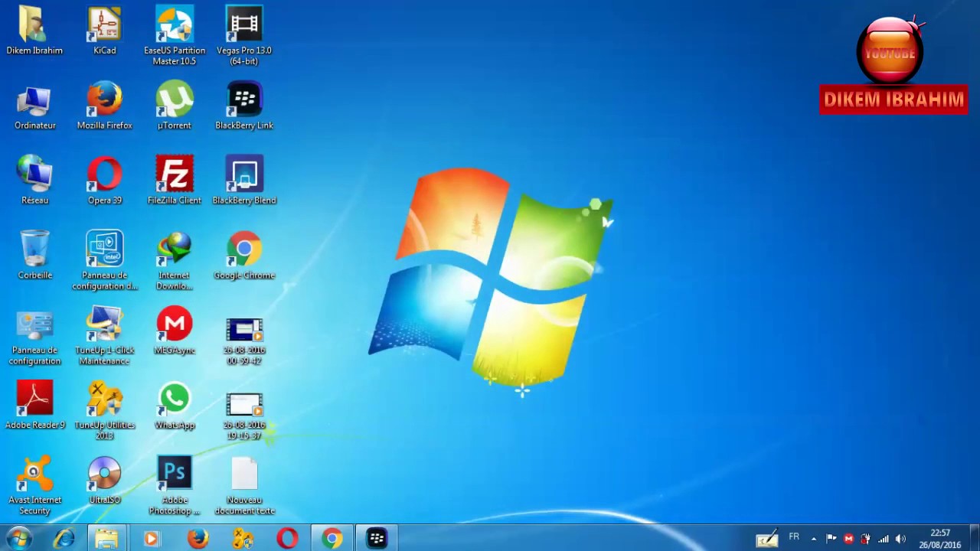The height and width of the screenshot is (551, 980).
Task: Open the handwriting input panel tray icon
Action: 767,539
